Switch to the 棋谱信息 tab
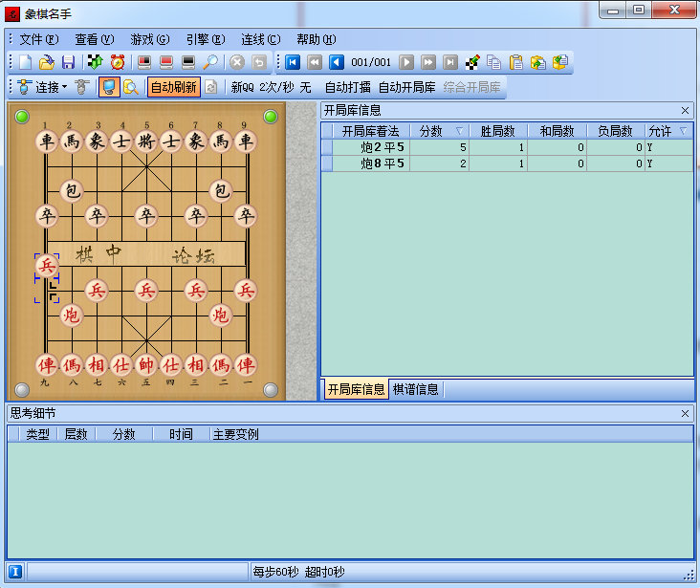700x588 pixels. 416,389
